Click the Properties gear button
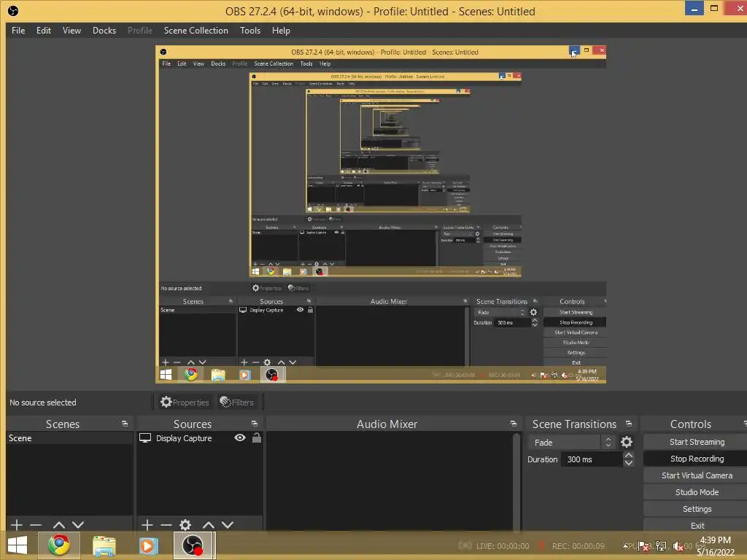The width and height of the screenshot is (747, 560). point(185,402)
